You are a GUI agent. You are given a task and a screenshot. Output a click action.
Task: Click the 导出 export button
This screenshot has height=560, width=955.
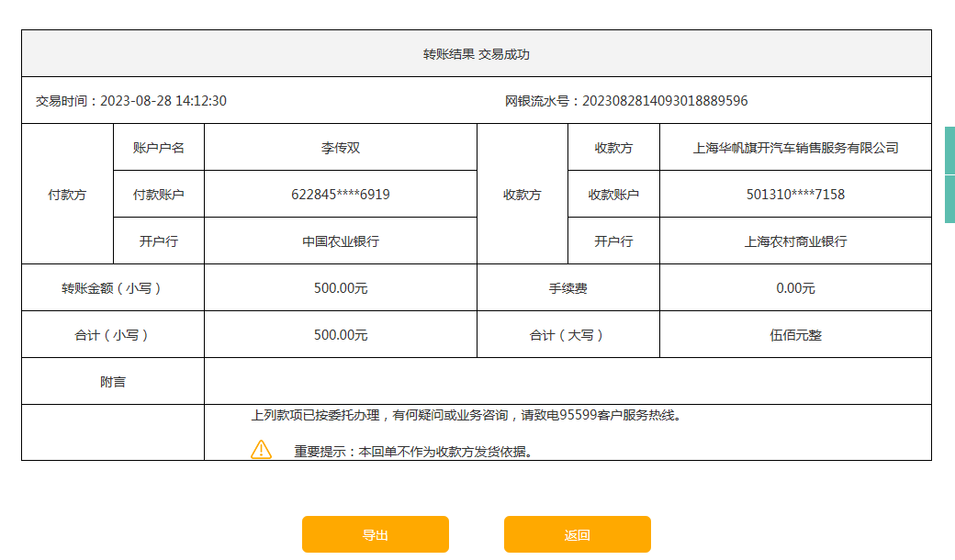(375, 534)
